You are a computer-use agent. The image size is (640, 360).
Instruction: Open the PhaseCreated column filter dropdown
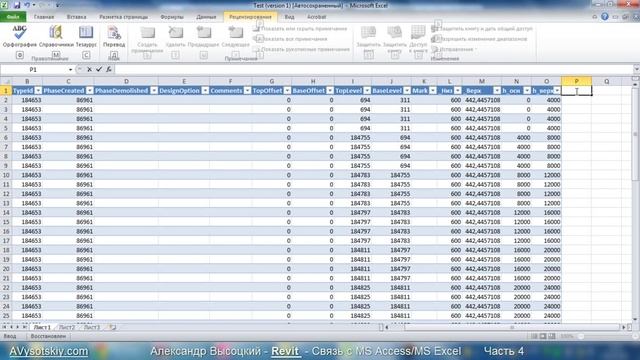point(89,91)
